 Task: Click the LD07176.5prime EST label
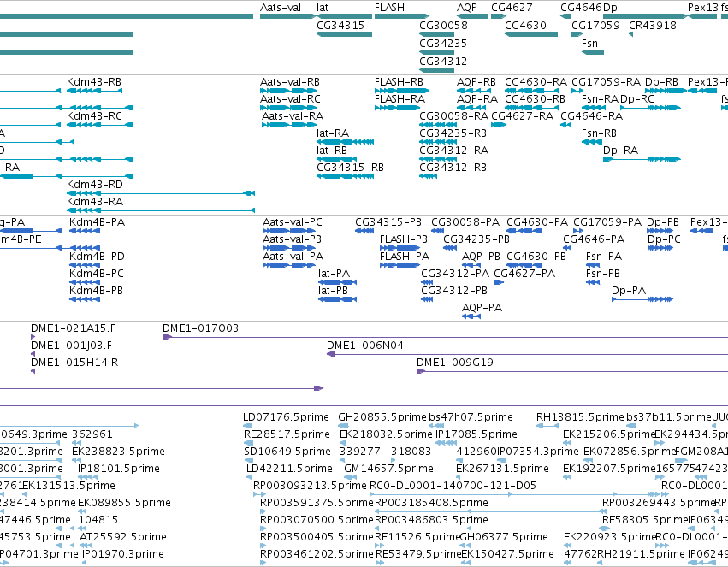tap(286, 417)
